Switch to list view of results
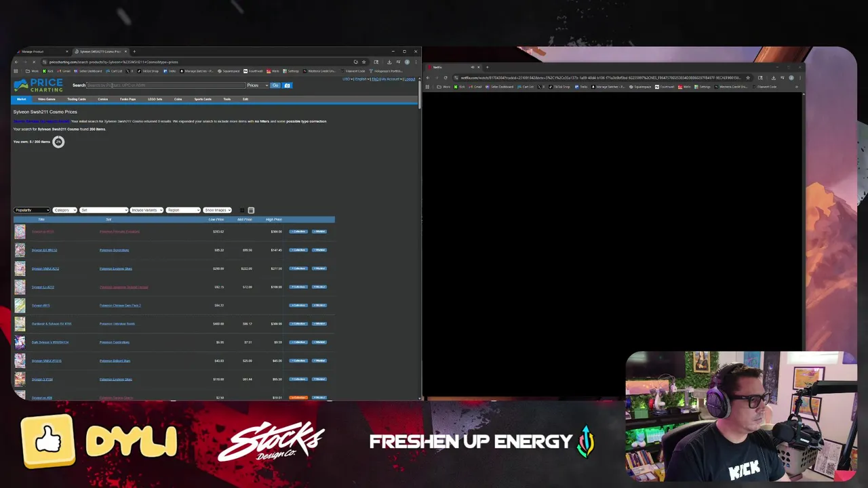The image size is (868, 488). 251,210
